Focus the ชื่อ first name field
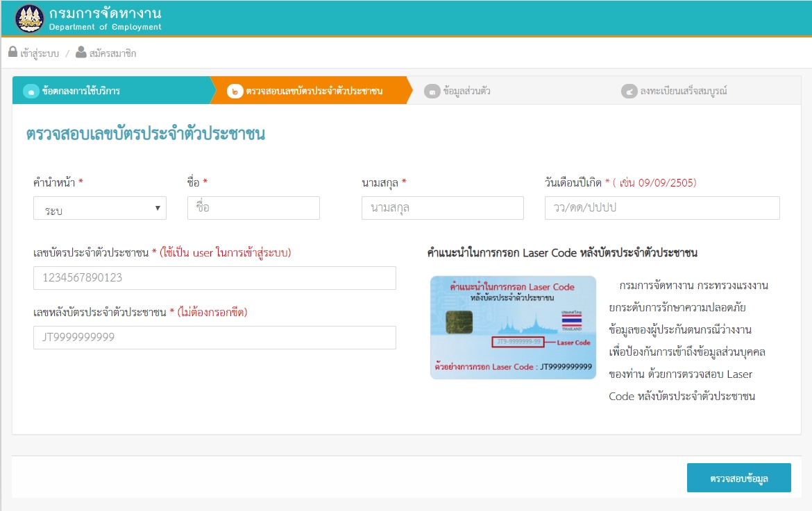Screen dimensions: 812x511 click(253, 208)
